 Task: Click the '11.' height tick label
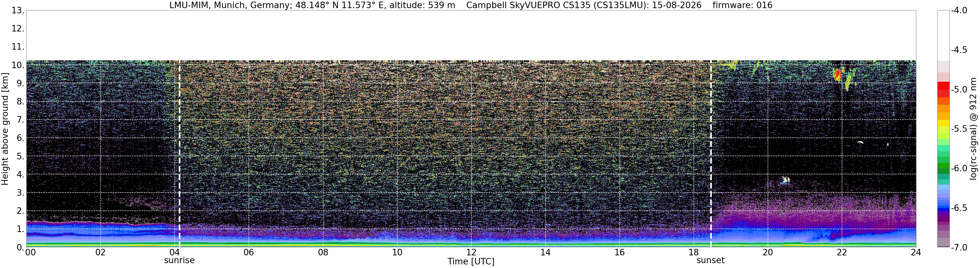18,47
